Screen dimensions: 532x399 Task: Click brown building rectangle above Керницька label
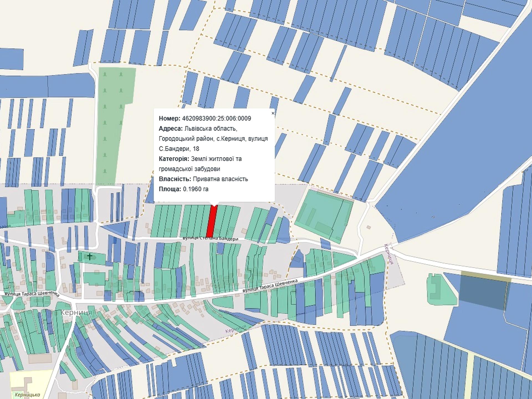(40, 358)
